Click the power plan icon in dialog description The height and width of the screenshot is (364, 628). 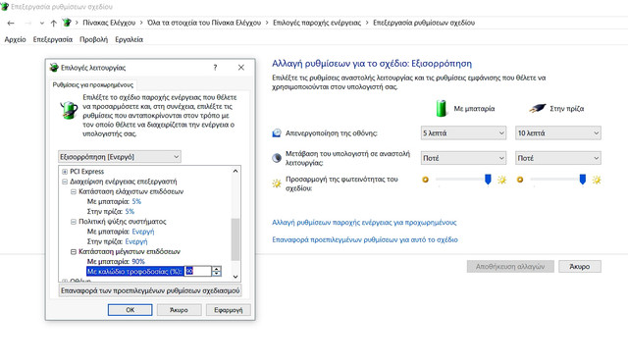[69, 110]
